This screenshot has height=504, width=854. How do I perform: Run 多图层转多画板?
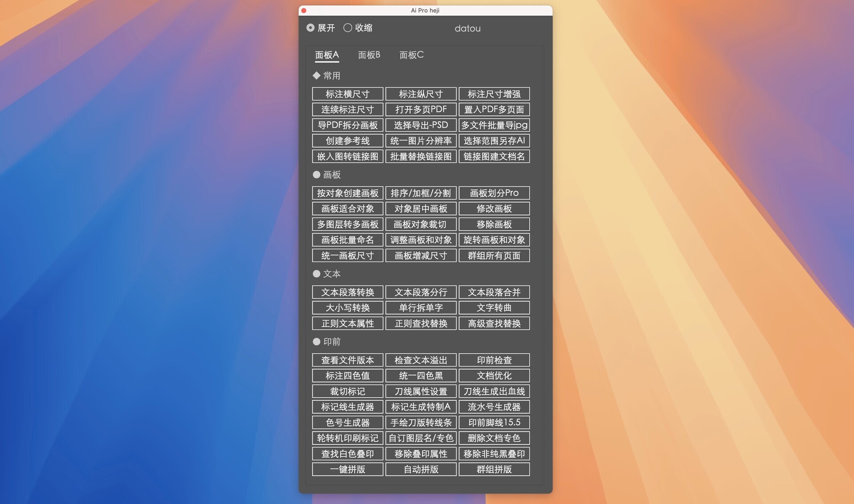tap(348, 224)
